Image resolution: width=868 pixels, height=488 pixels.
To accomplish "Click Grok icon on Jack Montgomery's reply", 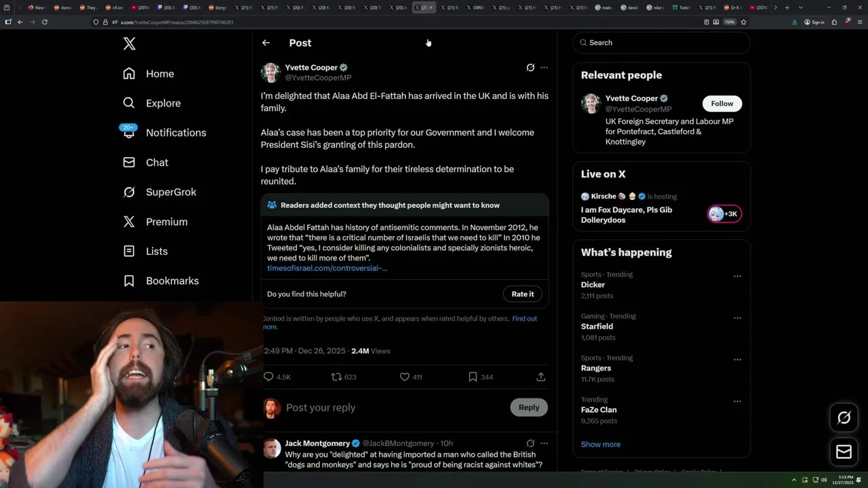I will click(530, 443).
